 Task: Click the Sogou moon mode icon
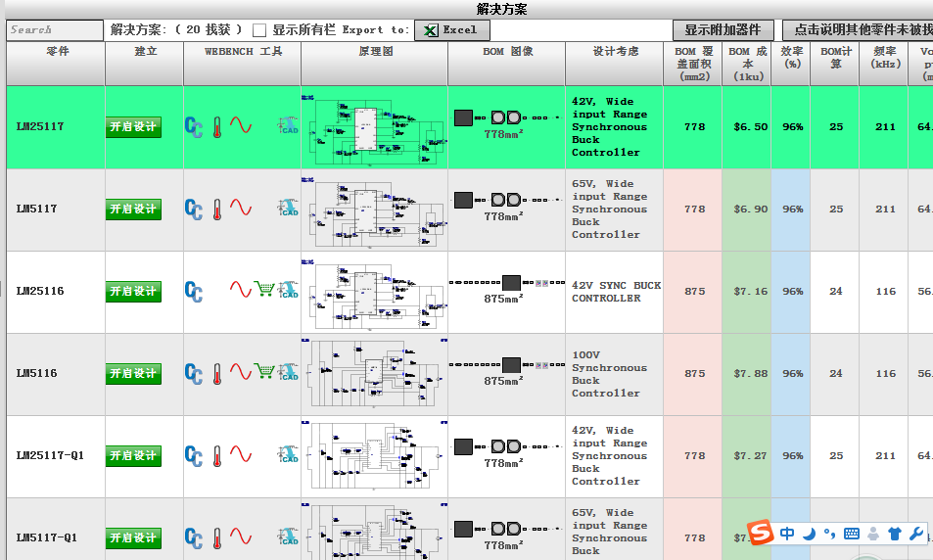(809, 534)
